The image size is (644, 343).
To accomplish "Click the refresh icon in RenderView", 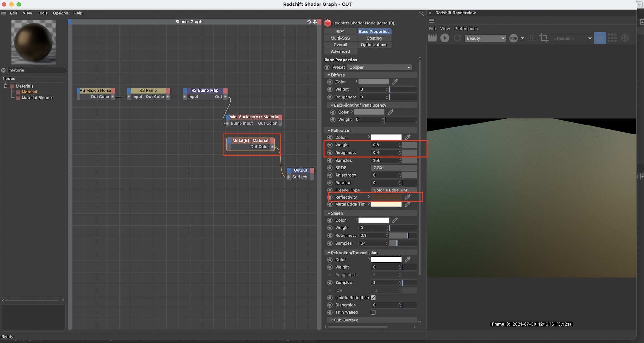I will tap(457, 38).
